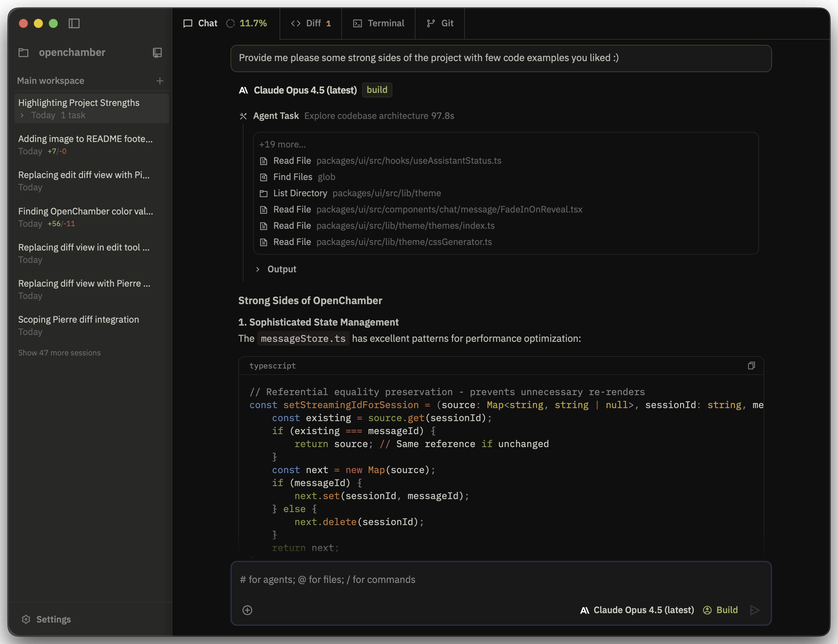
Task: Click the openchamber project name
Action: [x=72, y=53]
